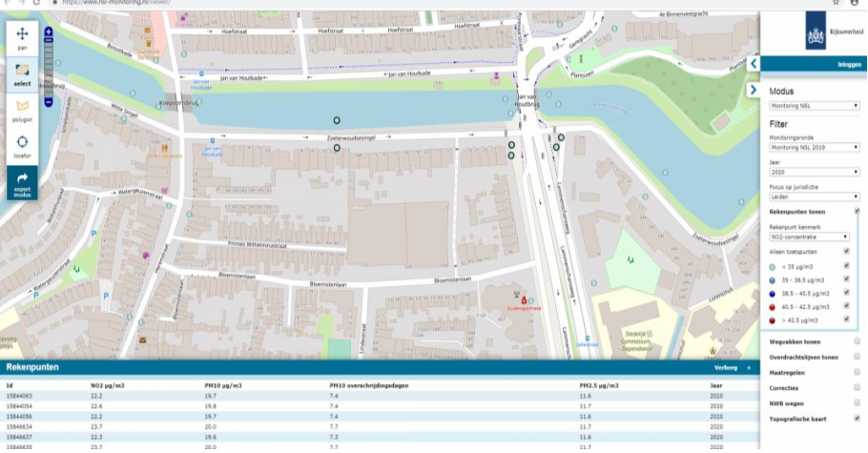The width and height of the screenshot is (868, 453).
Task: Open the browser profile icon
Action: (854, 2)
